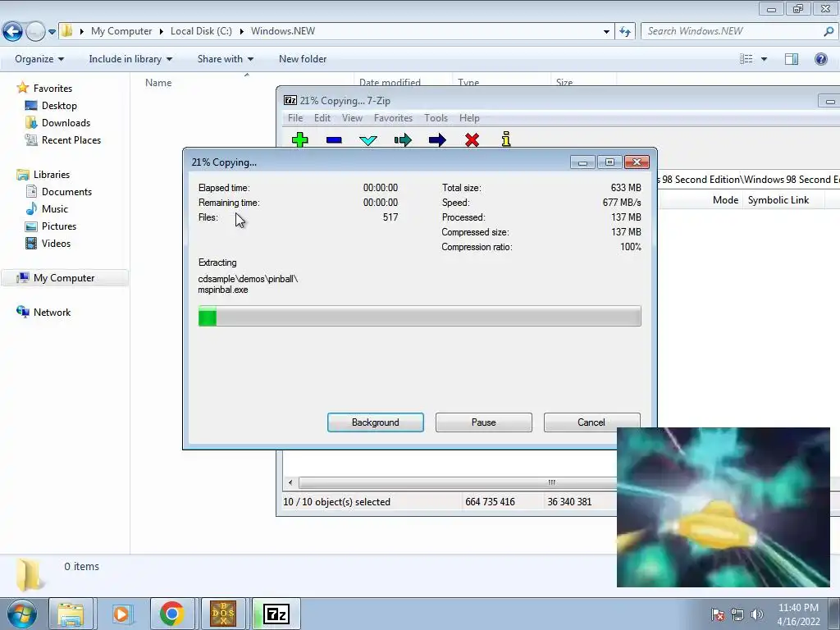Click the volume speaker tray icon
Image resolution: width=840 pixels, height=630 pixels.
coord(756,614)
